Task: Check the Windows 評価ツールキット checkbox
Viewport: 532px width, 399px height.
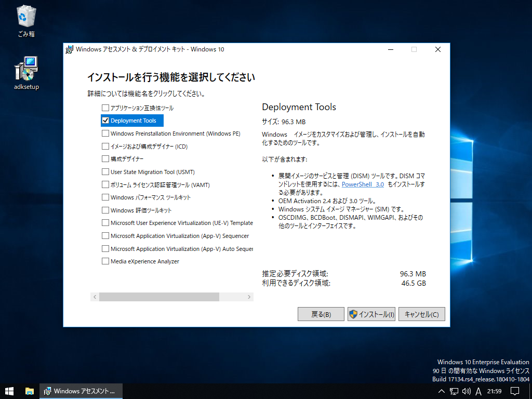Action: pyautogui.click(x=105, y=210)
